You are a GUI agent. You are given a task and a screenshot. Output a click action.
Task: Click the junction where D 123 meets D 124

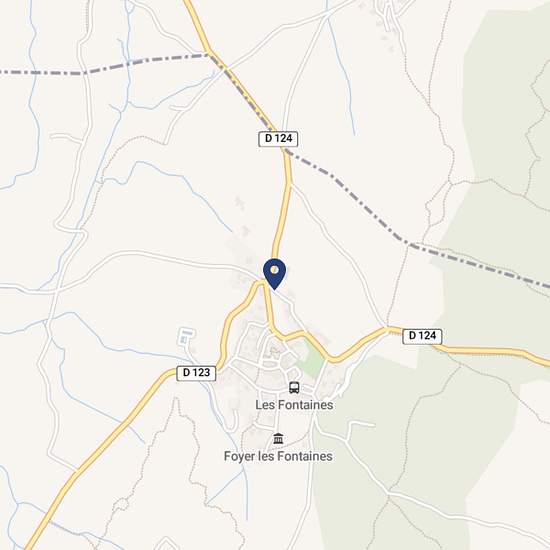coord(264,283)
